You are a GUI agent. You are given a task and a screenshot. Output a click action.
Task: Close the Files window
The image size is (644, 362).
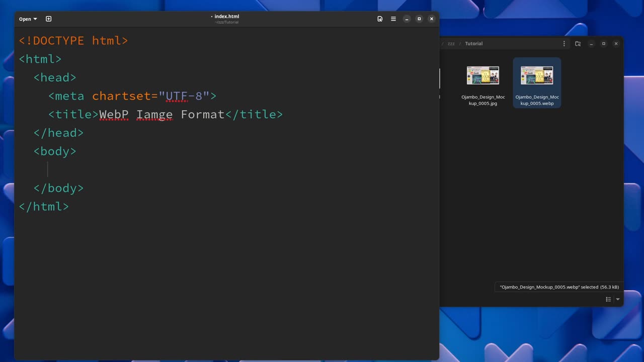pos(616,44)
